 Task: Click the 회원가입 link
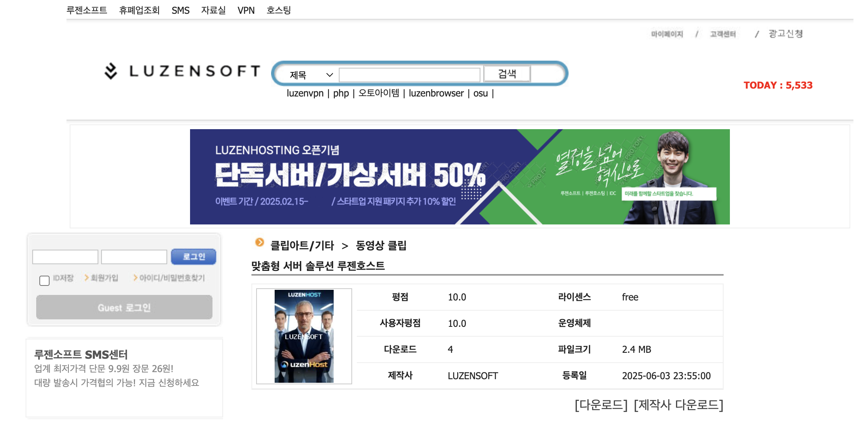pyautogui.click(x=104, y=278)
